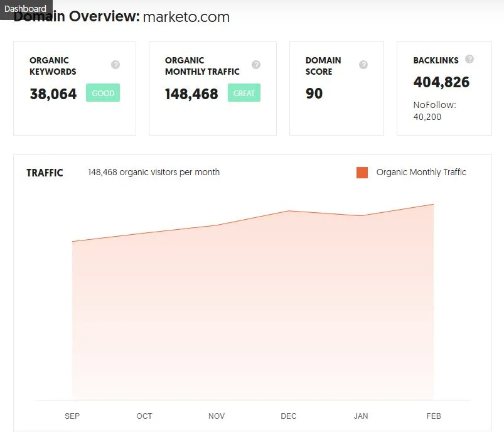Click the ORGANIC KEYWORDS card title
This screenshot has width=504, height=437.
(x=53, y=66)
